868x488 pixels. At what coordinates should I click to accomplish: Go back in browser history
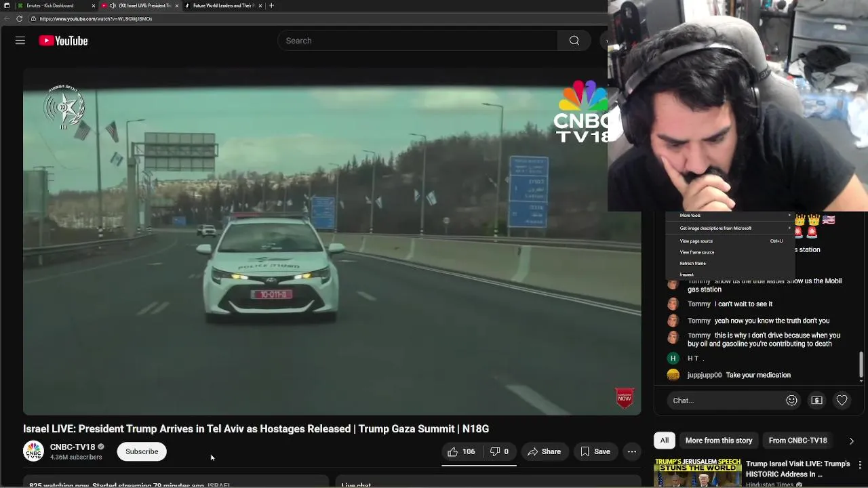(x=7, y=19)
